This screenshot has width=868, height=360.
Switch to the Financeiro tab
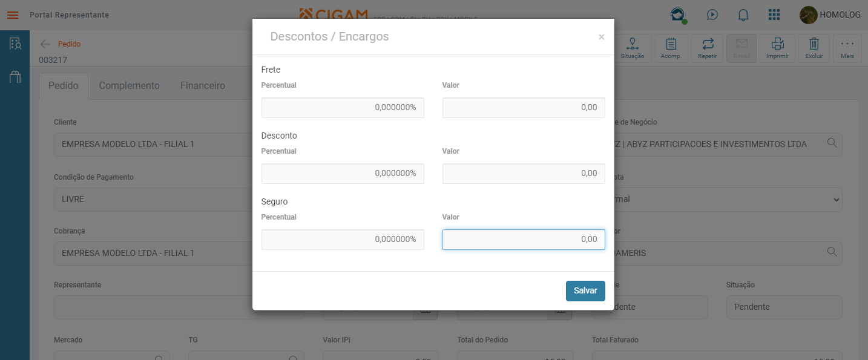pos(203,86)
